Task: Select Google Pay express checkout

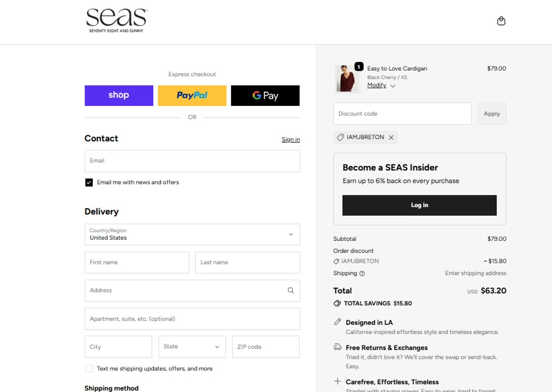Action: 265,96
